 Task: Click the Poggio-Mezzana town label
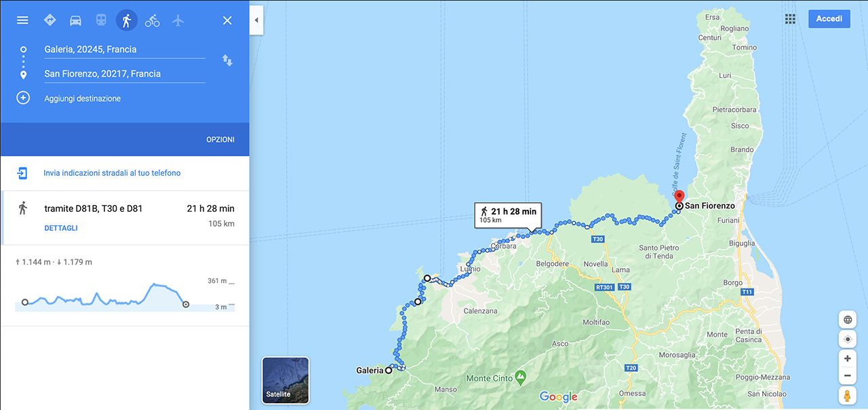[762, 377]
